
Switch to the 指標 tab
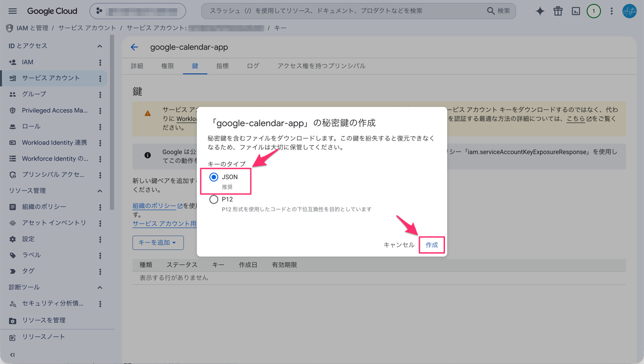point(222,66)
